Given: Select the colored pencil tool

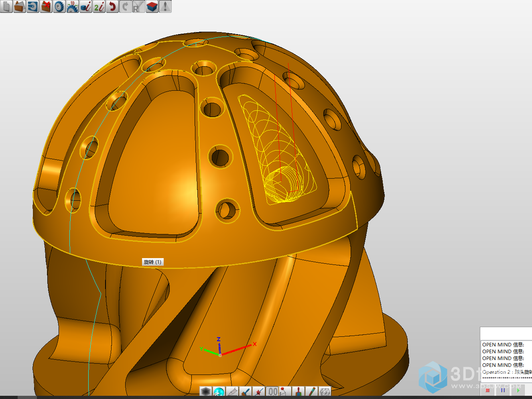Looking at the screenshot, I should click(x=311, y=392).
